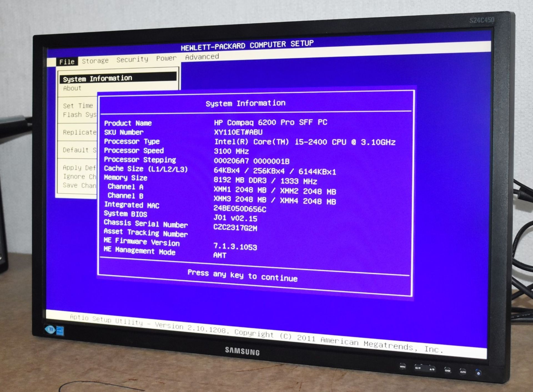The width and height of the screenshot is (533, 392).
Task: Push the monitor down arrow button
Action: 418,368
